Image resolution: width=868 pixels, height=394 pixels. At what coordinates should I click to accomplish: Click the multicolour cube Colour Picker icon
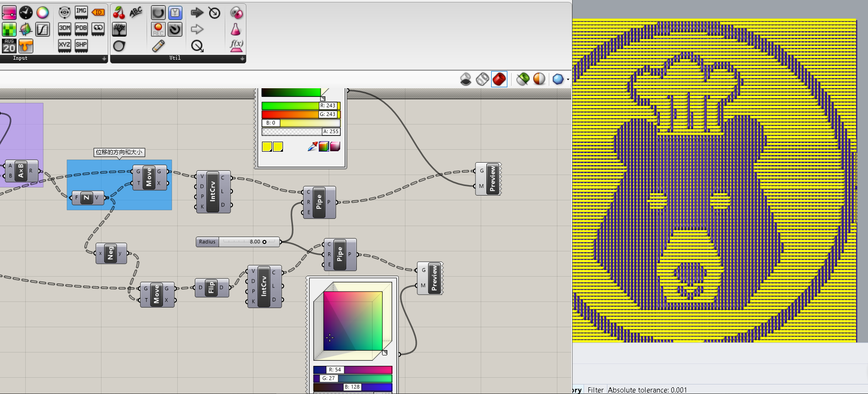(x=26, y=29)
